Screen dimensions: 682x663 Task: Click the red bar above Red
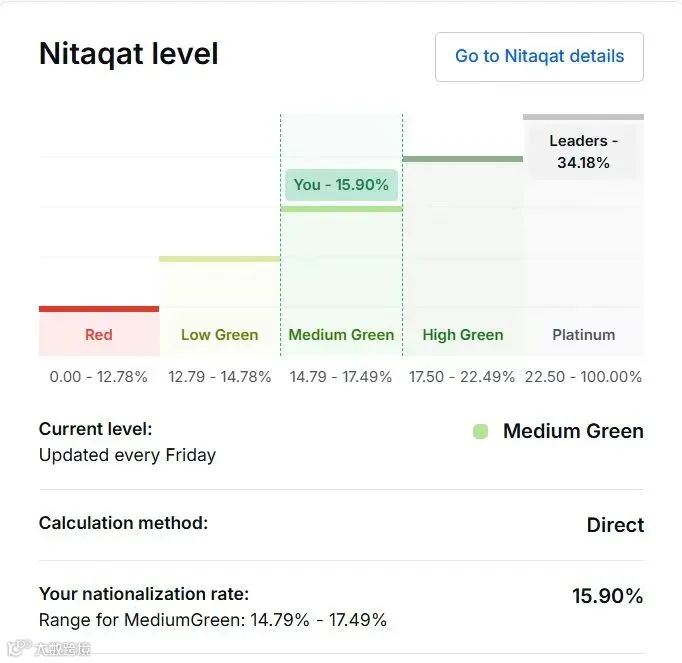tap(99, 309)
